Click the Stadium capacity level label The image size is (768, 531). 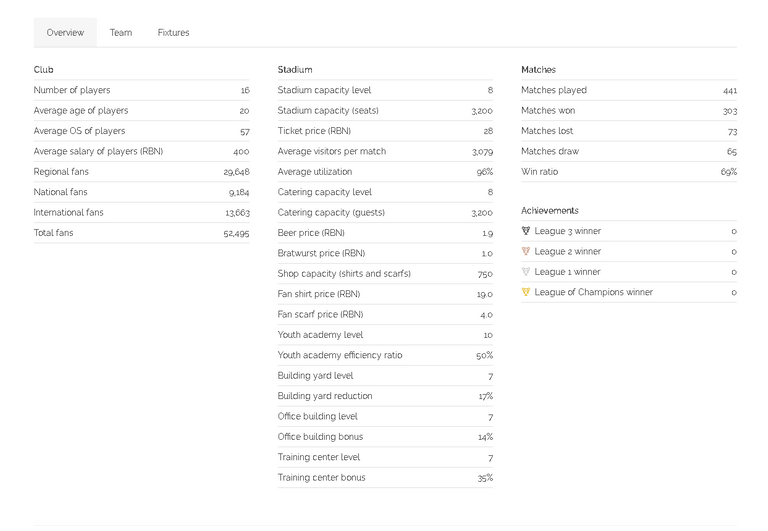tap(324, 90)
